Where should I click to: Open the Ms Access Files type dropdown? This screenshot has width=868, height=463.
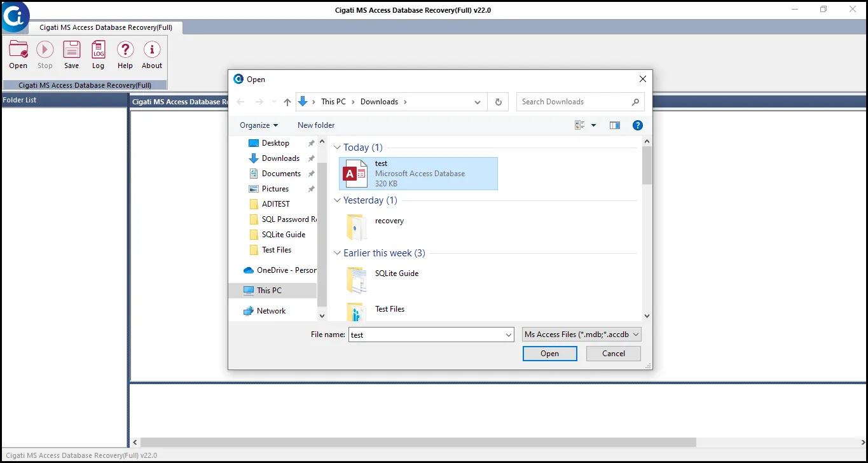point(582,335)
